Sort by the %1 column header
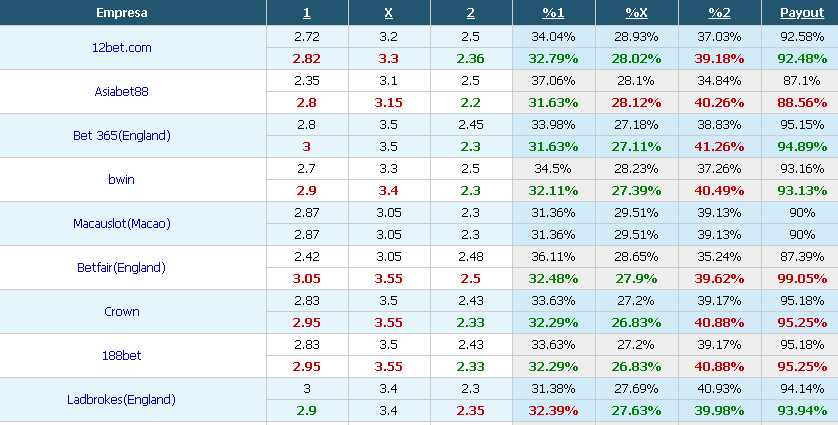This screenshot has width=838, height=425. [x=553, y=13]
